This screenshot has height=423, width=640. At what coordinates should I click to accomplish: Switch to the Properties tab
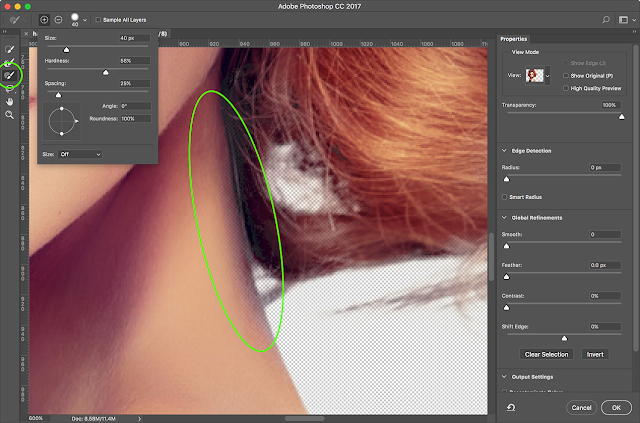(513, 39)
